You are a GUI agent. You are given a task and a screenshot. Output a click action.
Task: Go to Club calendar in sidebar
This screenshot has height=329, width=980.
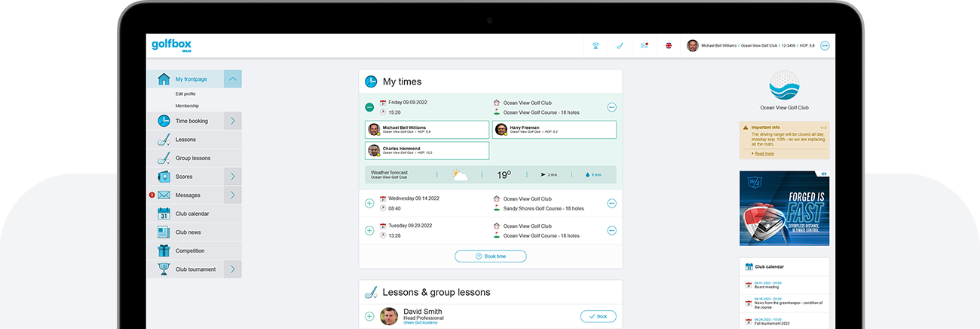click(192, 214)
